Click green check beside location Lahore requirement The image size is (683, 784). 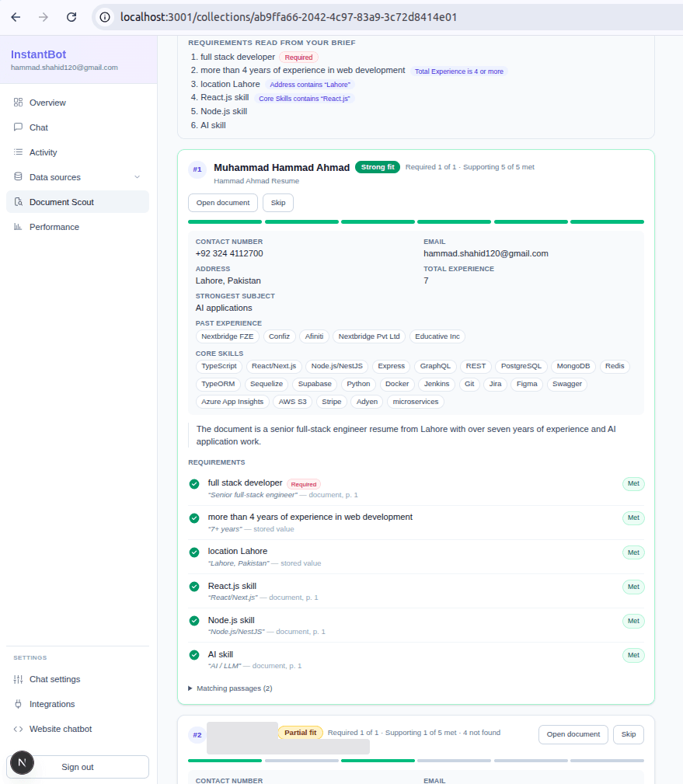point(194,552)
